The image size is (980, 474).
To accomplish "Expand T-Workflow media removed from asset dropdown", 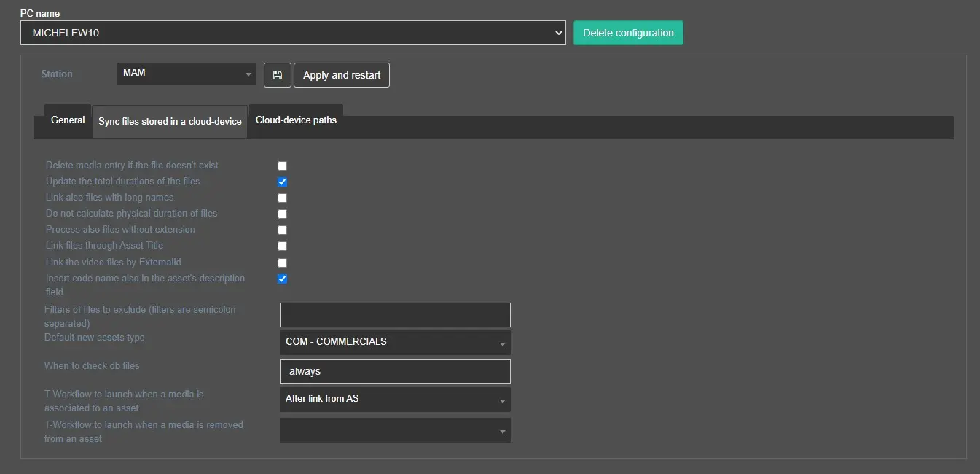I will [395, 430].
